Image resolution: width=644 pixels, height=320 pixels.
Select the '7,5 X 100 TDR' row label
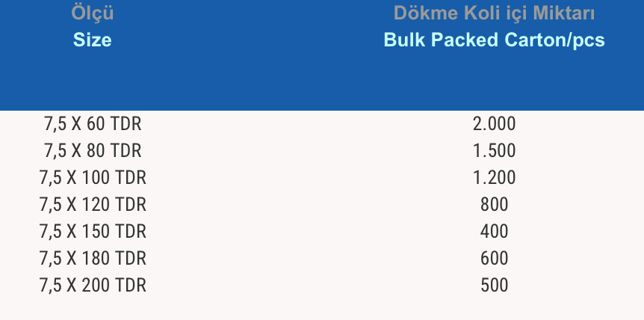(93, 178)
